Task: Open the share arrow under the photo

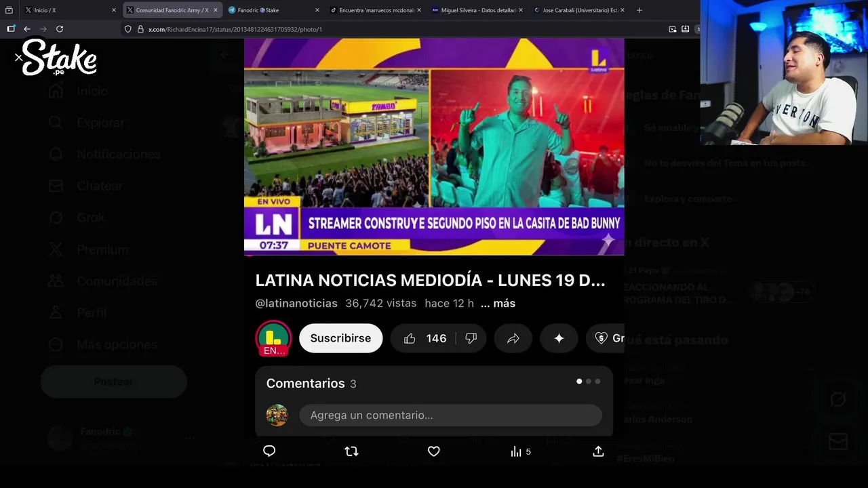Action: (598, 451)
